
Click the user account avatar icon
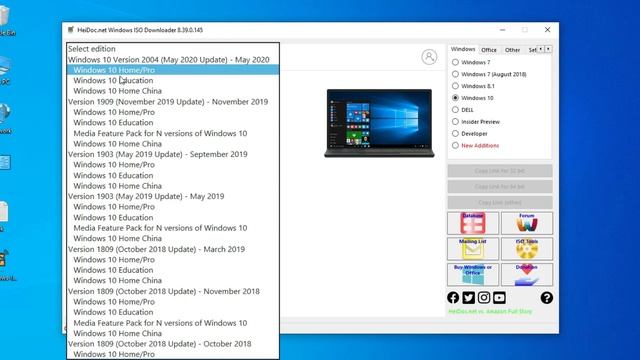click(x=429, y=57)
